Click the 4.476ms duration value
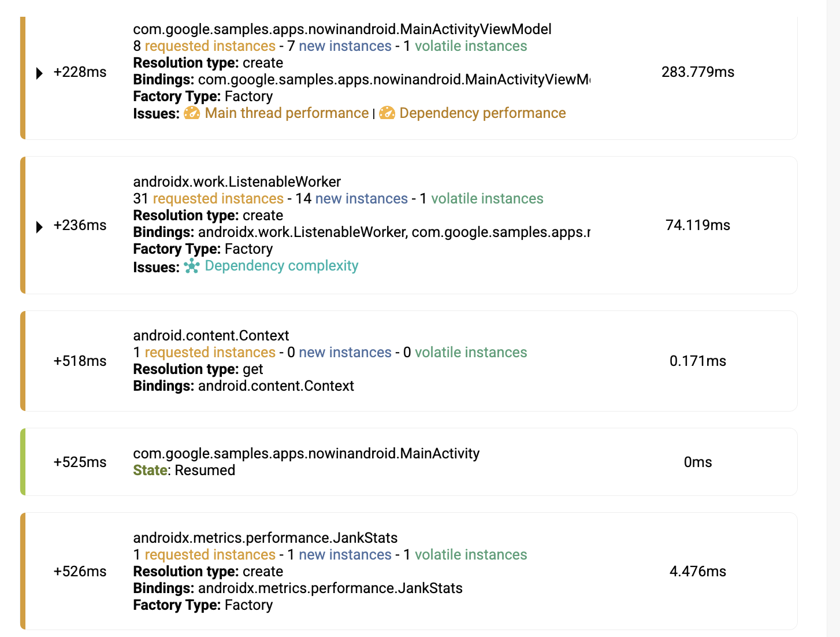 point(698,572)
